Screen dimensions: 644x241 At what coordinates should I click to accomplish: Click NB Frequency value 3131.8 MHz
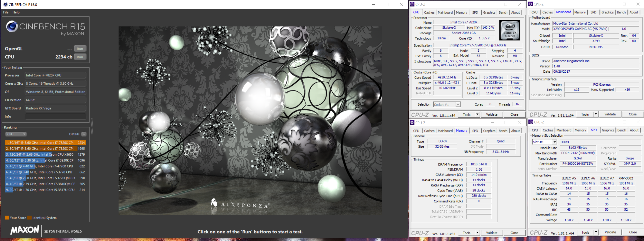click(x=501, y=152)
